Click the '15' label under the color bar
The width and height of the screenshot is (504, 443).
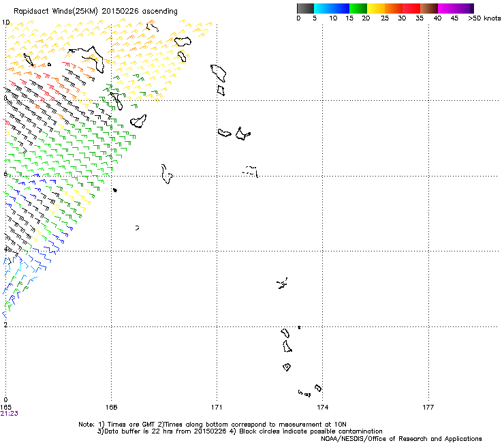click(x=349, y=18)
